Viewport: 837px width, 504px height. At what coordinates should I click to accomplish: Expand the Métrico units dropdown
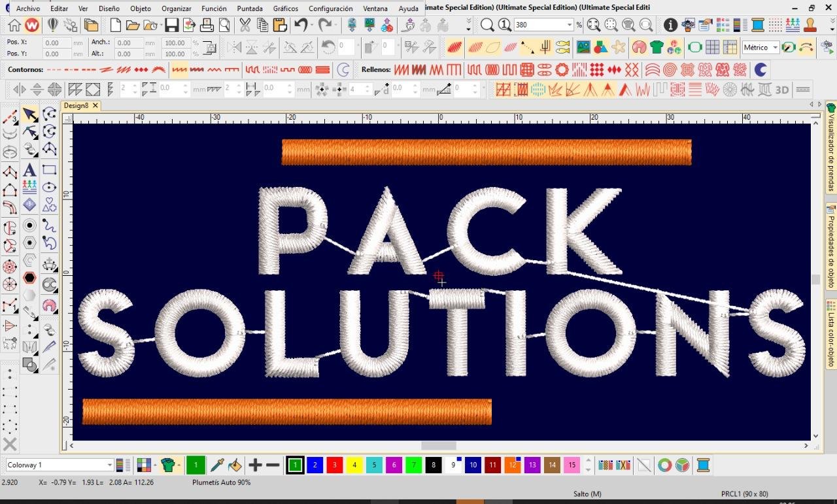point(776,47)
